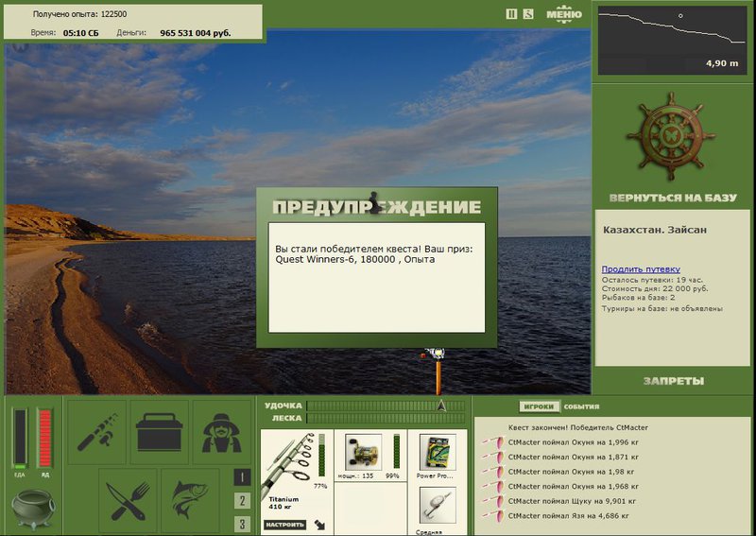Open the fish keepnet icon
This screenshot has height=536, width=756.
click(190, 501)
